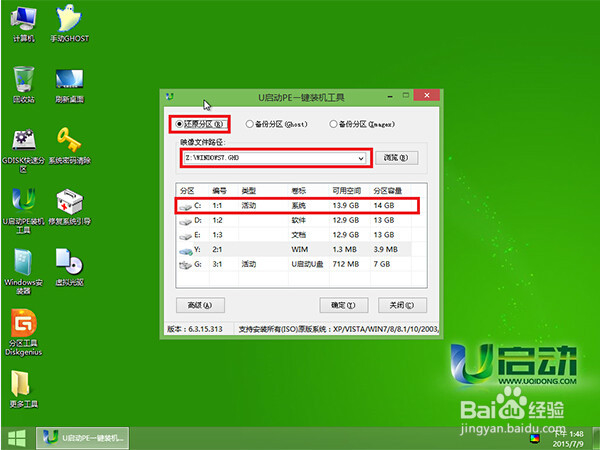Click the U启动PE一键装机 taskbar item
This screenshot has width=600, height=450.
[x=83, y=438]
